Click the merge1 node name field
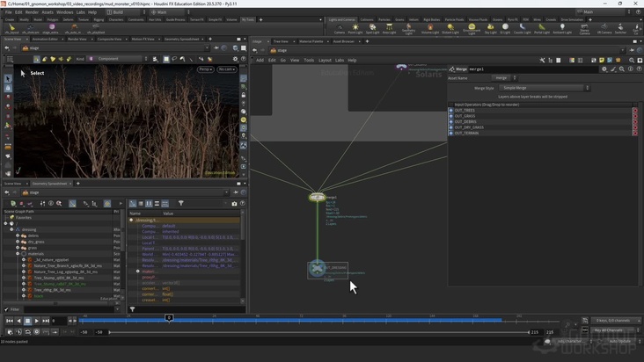This screenshot has width=644, height=362. 532,69
